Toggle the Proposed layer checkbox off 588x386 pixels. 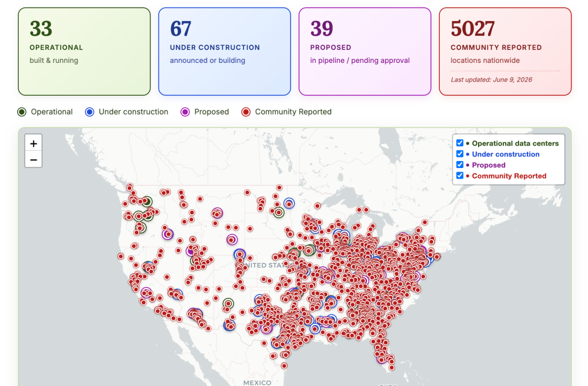[x=460, y=165]
